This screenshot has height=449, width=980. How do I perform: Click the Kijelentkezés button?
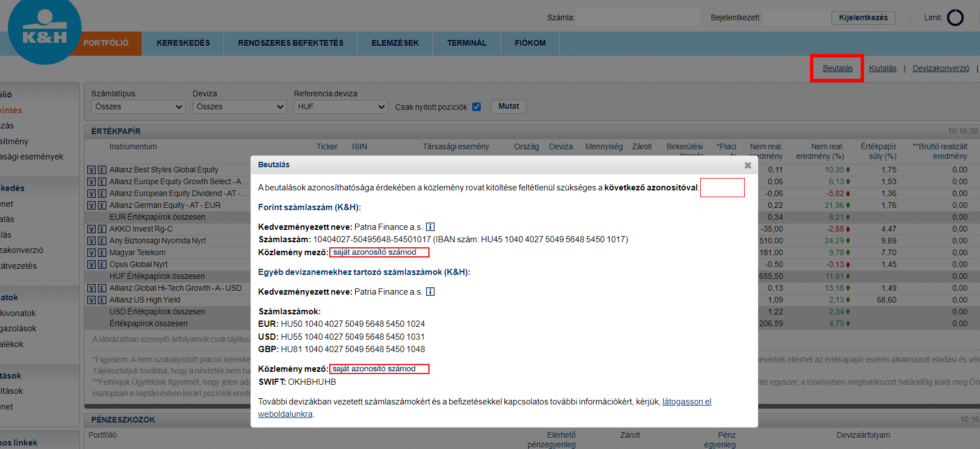(x=863, y=18)
